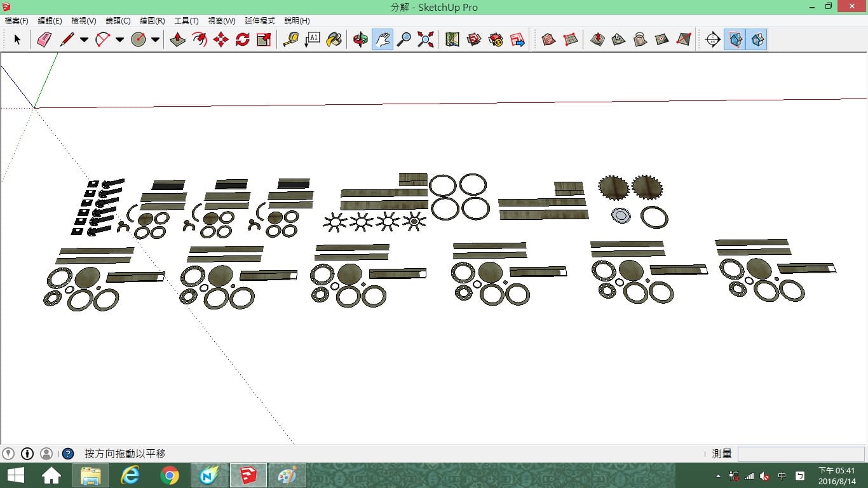Click the Zoom Extents icon
Screen dimensions: 868x488
click(x=426, y=39)
